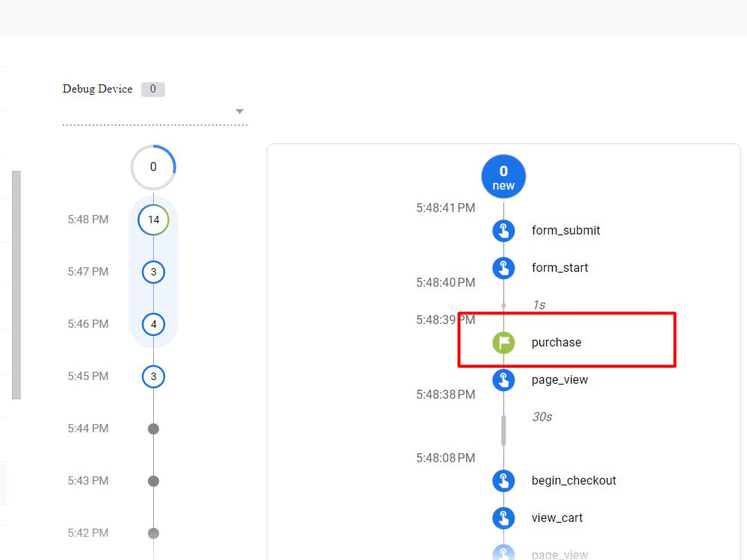Click the Debug Device count badge
747x560 pixels.
pos(153,89)
